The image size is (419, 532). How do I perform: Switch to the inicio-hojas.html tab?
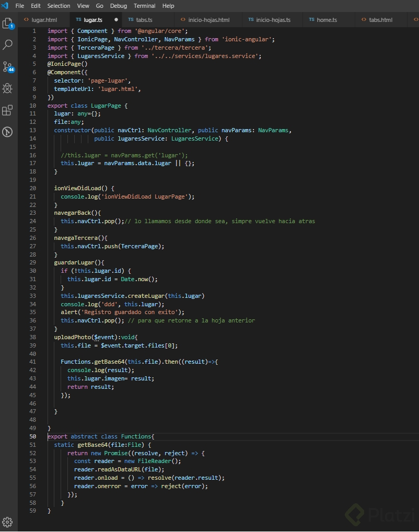click(x=208, y=20)
